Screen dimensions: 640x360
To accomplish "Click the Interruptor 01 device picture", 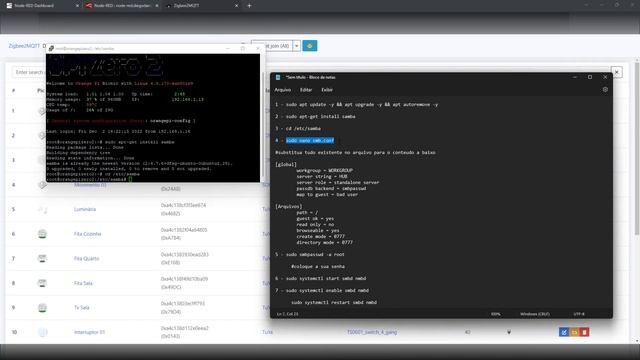I will (x=42, y=332).
